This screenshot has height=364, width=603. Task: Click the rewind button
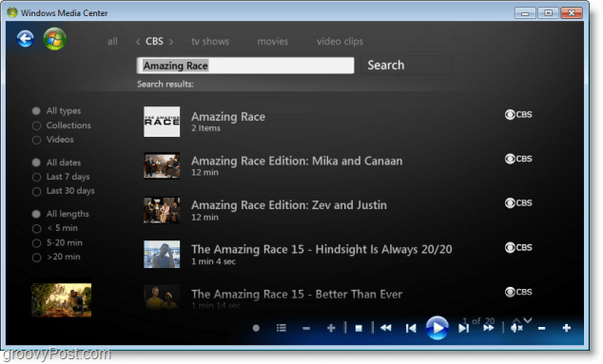coord(386,328)
